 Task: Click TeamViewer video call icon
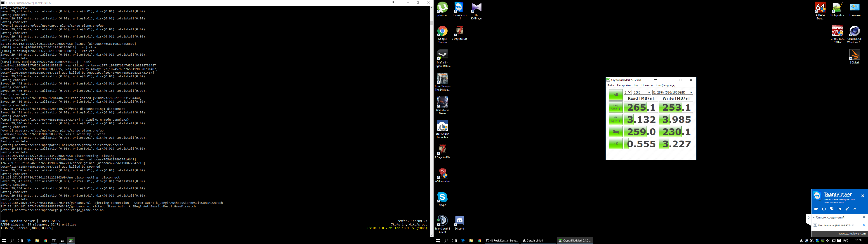pyautogui.click(x=816, y=209)
